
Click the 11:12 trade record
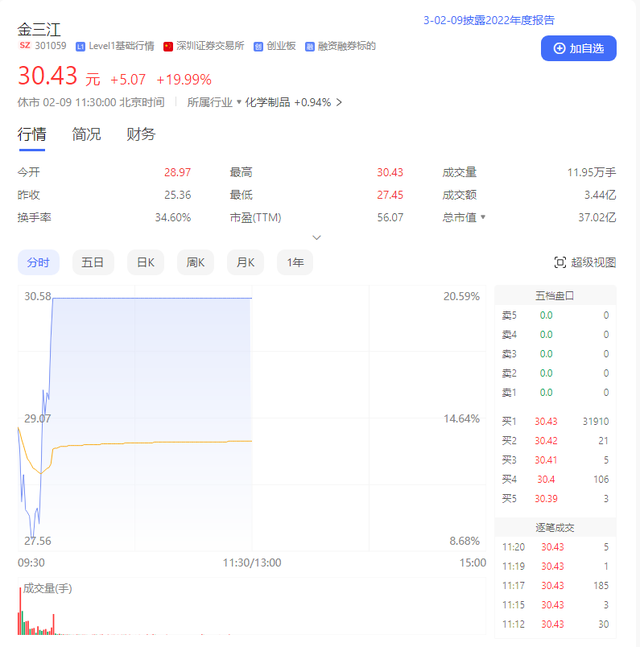pyautogui.click(x=555, y=624)
